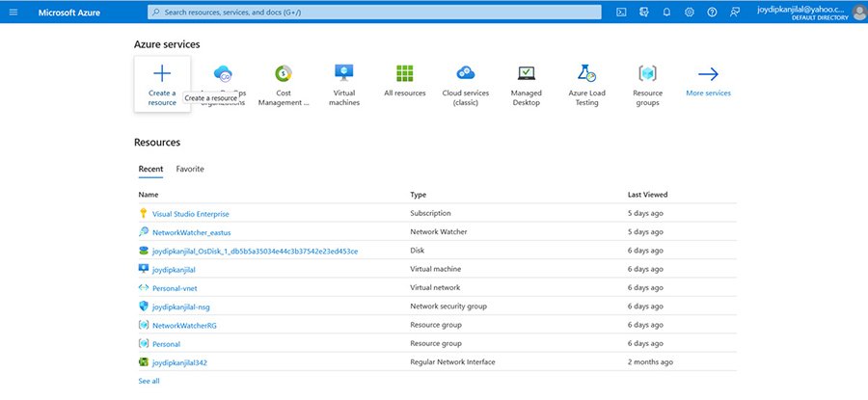This screenshot has height=400, width=868.
Task: Open portal settings gear
Action: tap(689, 13)
